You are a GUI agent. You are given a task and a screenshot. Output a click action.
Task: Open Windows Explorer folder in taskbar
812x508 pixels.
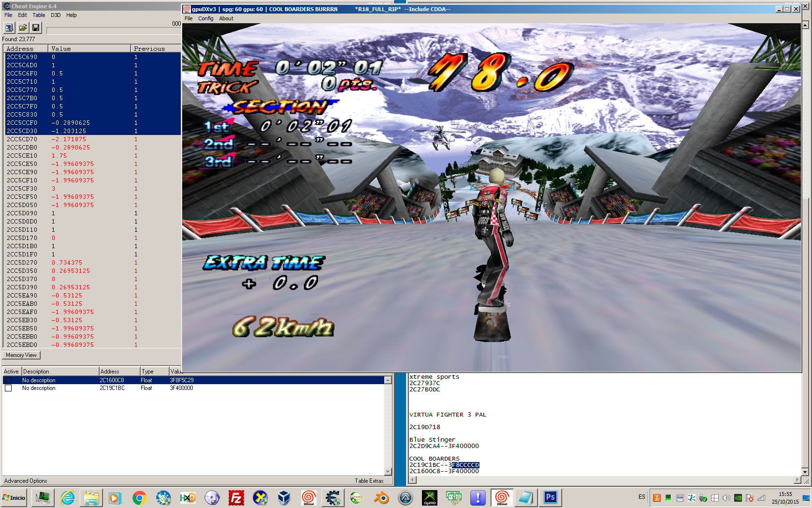[x=91, y=497]
